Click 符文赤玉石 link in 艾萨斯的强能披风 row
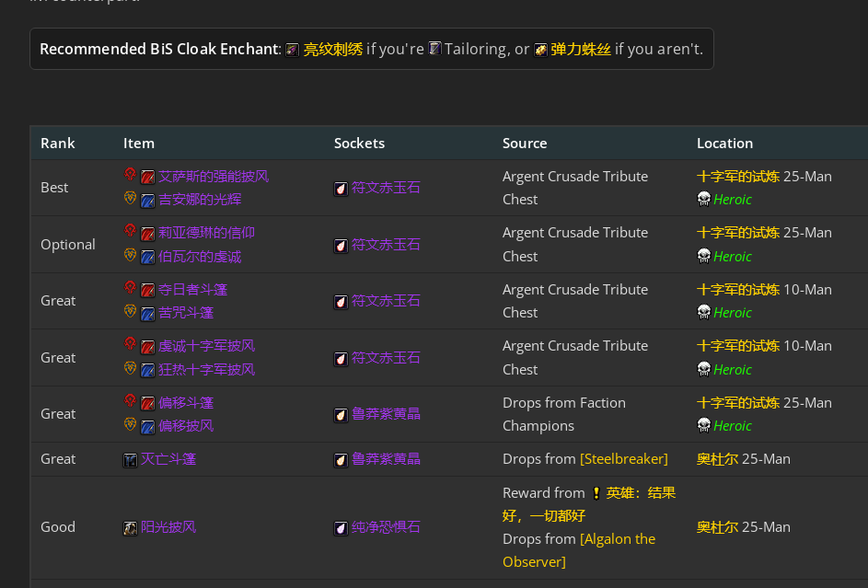This screenshot has width=868, height=588. [x=386, y=188]
